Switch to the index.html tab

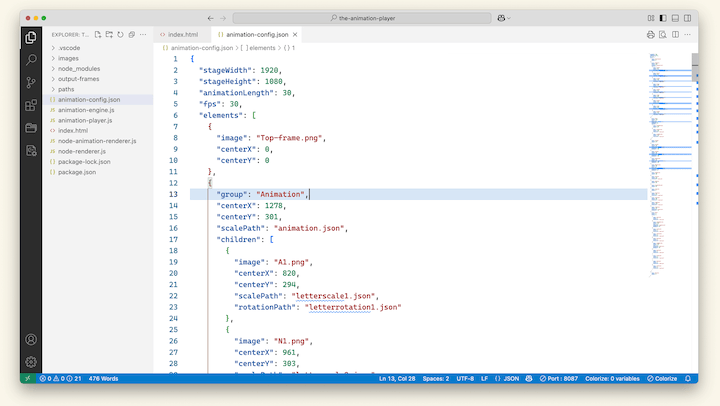(185, 34)
